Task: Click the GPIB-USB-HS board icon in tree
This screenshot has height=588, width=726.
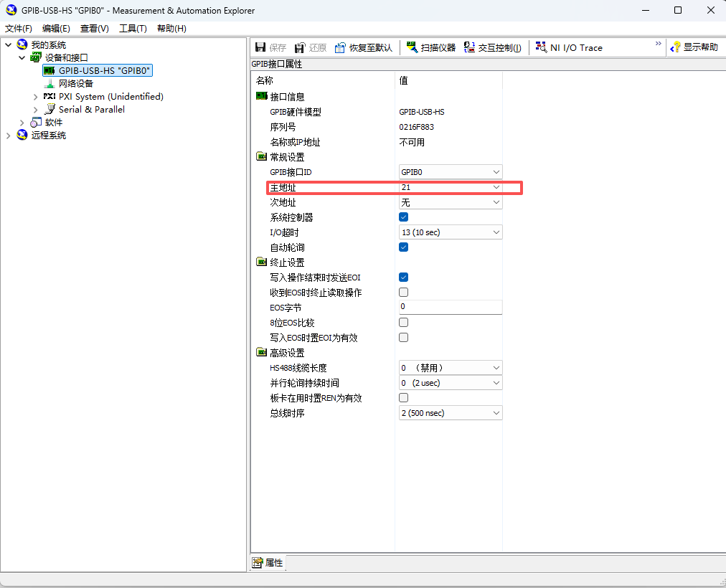Action: 49,70
